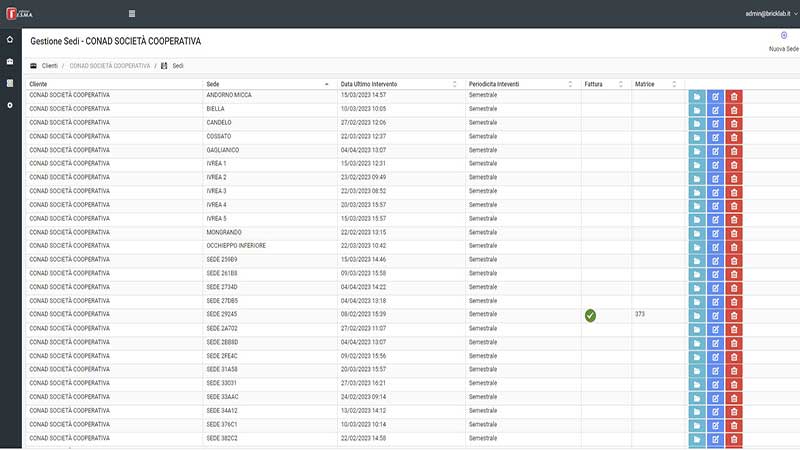Open folder button for ANDORNO MICCA row
The height and width of the screenshot is (450, 800).
[x=697, y=96]
